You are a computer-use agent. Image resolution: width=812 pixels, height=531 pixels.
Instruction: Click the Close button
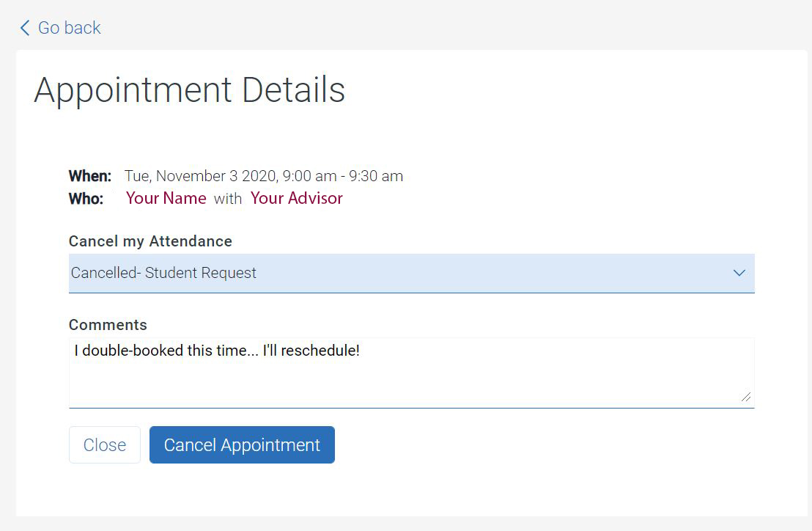[105, 445]
